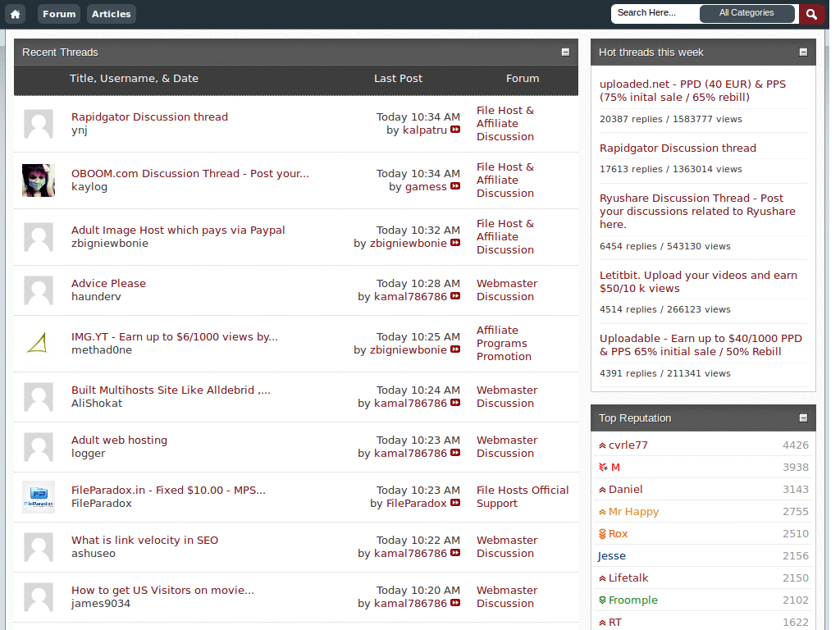The image size is (840, 630).
Task: Open Letitbit Upload your videos hot thread
Action: pos(698,282)
